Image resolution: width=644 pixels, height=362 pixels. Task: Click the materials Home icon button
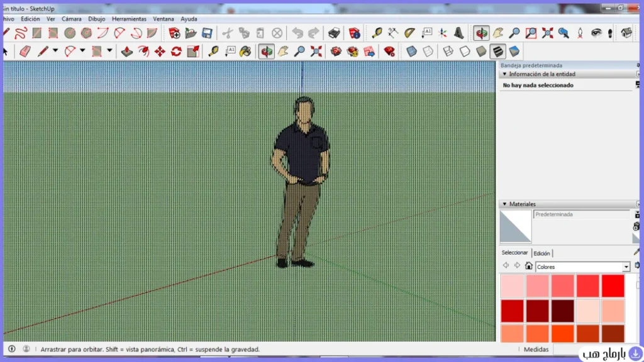(x=528, y=266)
